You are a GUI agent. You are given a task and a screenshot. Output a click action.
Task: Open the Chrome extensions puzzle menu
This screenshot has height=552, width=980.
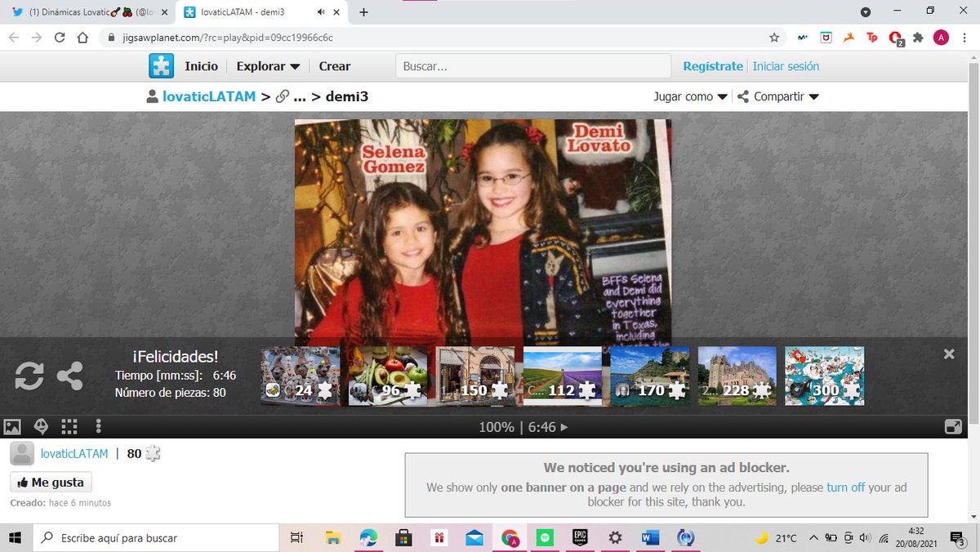coord(918,38)
